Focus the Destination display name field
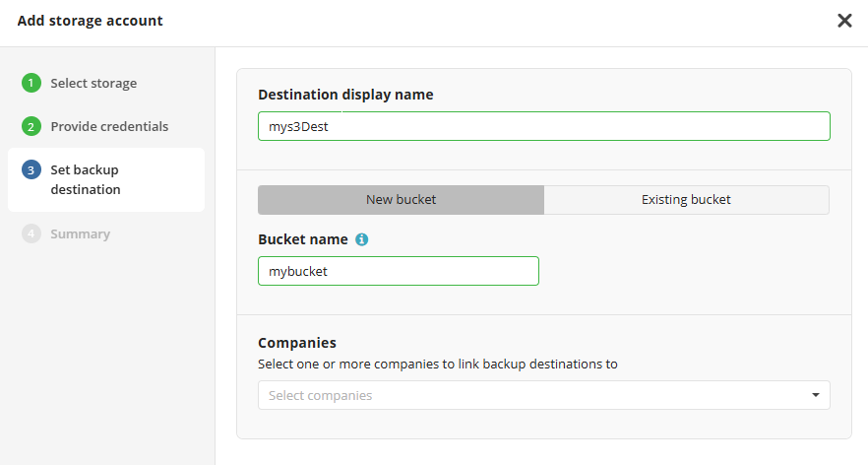The image size is (868, 465). pyautogui.click(x=543, y=126)
